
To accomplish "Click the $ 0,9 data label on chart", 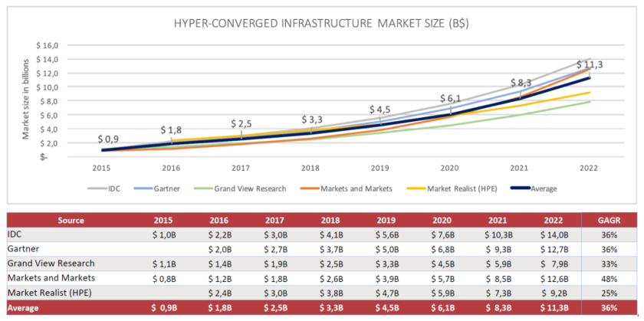I will (x=108, y=139).
